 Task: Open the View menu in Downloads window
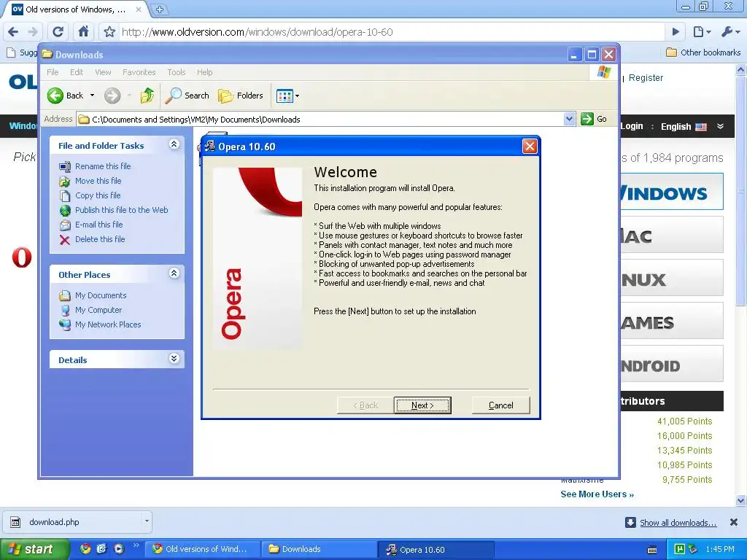point(103,72)
